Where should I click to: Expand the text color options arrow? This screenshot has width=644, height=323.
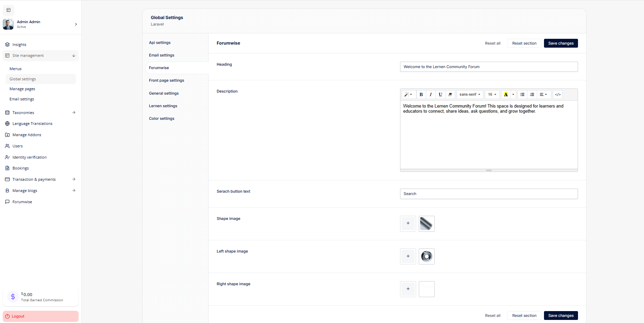tap(513, 95)
